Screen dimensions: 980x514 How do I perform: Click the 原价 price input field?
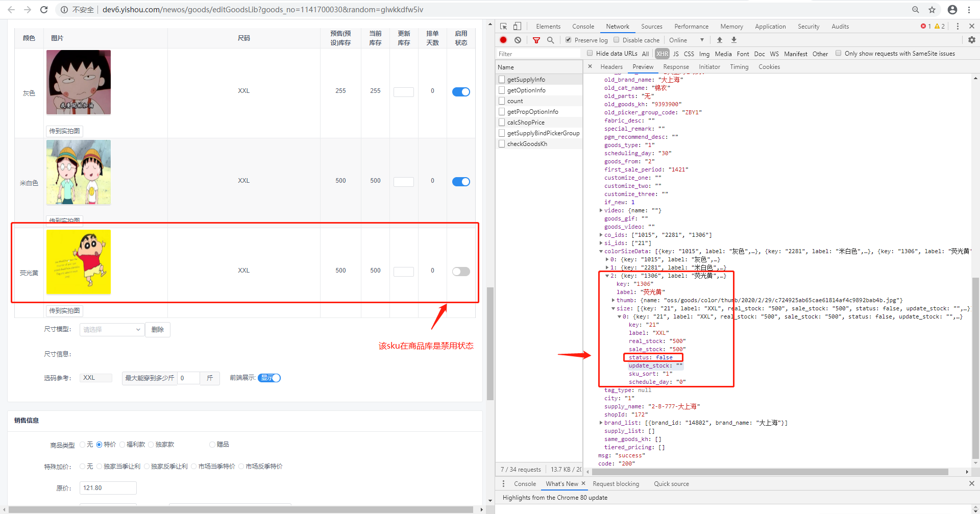108,488
